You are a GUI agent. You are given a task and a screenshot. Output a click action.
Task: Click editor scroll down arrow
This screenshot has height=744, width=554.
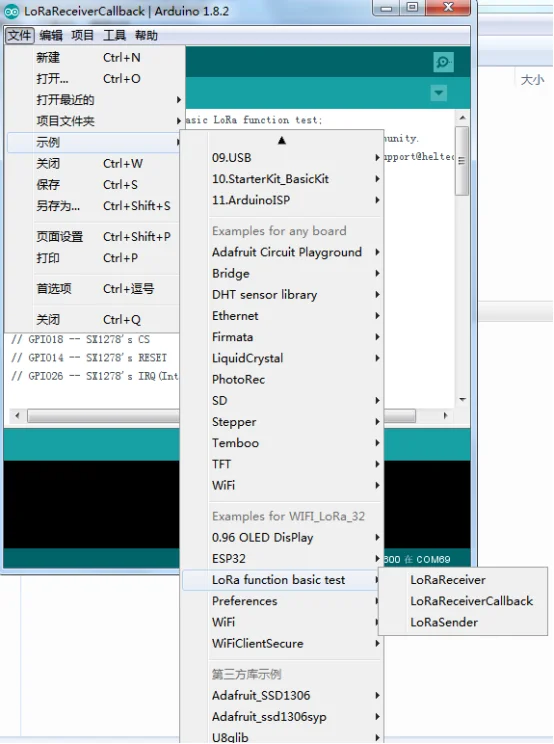point(462,400)
